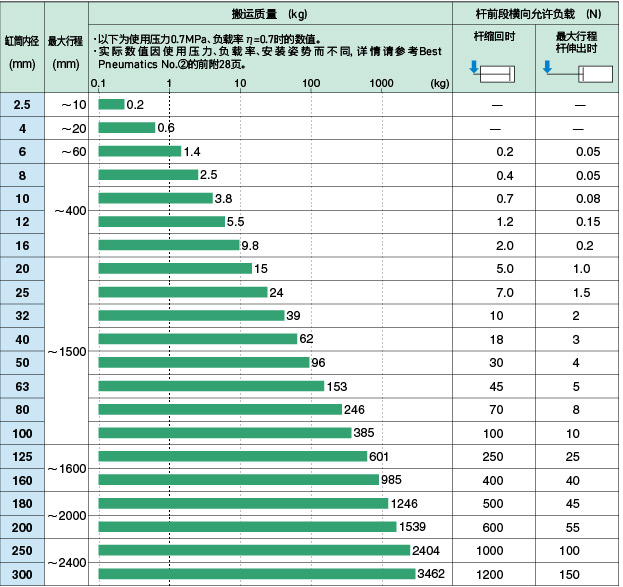The width and height of the screenshot is (623, 587).
Task: Click the retracted rod cylinder diagram icon
Action: point(493,72)
